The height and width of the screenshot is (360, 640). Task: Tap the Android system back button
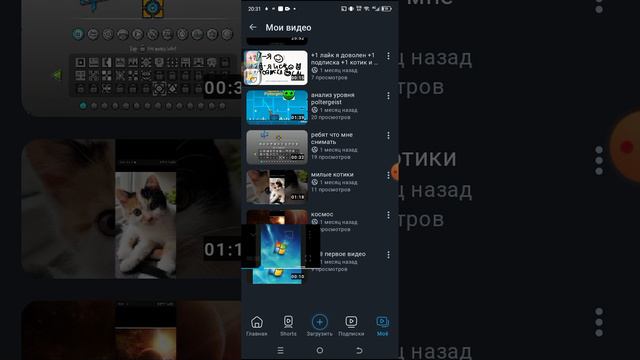(x=359, y=350)
